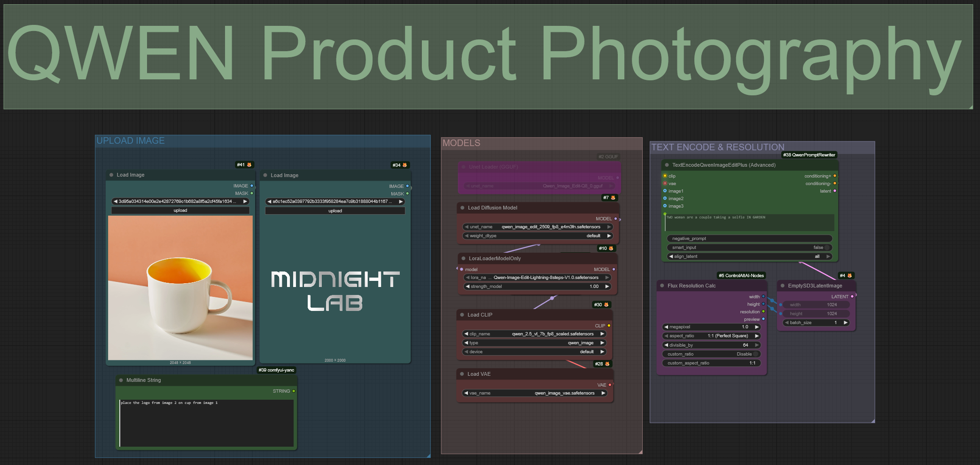Screen dimensions: 980x465
Task: Select the MODELS group title
Action: click(461, 143)
